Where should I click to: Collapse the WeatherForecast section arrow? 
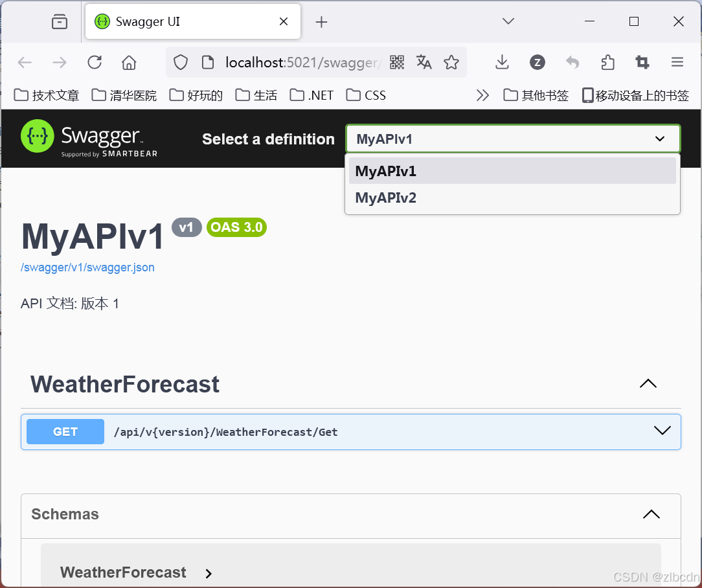[x=648, y=384]
